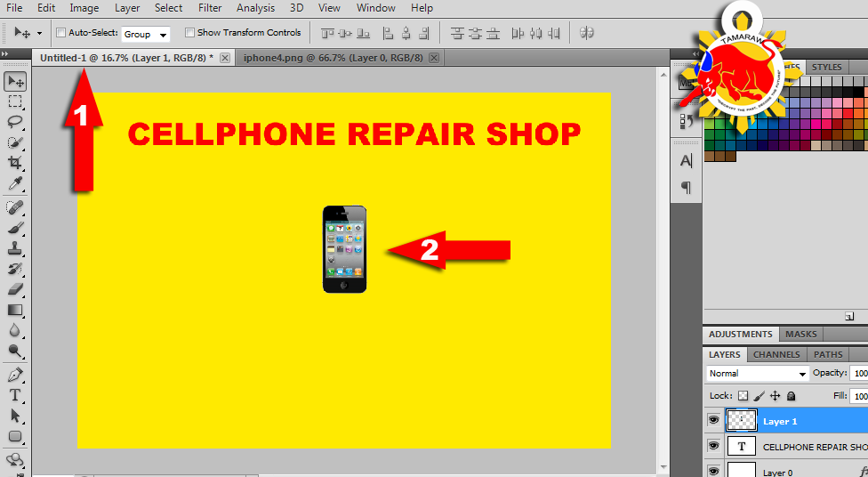
Task: Click the lock all layer icon
Action: click(x=792, y=396)
